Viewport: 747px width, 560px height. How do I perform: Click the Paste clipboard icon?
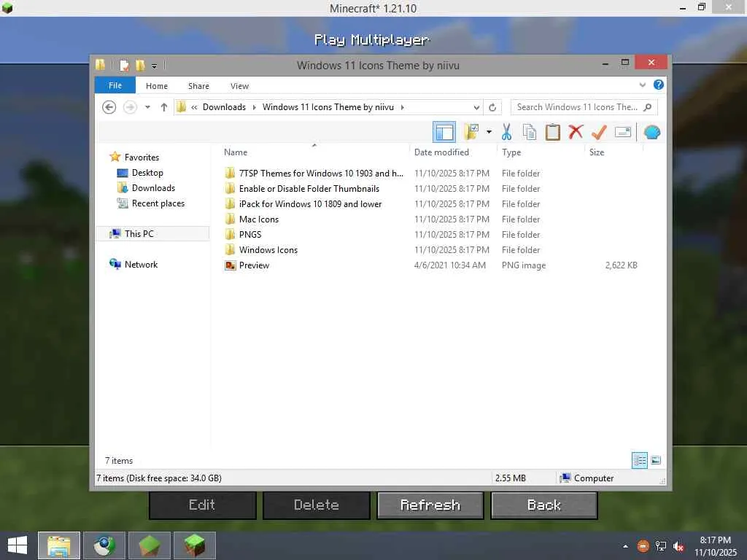pyautogui.click(x=553, y=132)
